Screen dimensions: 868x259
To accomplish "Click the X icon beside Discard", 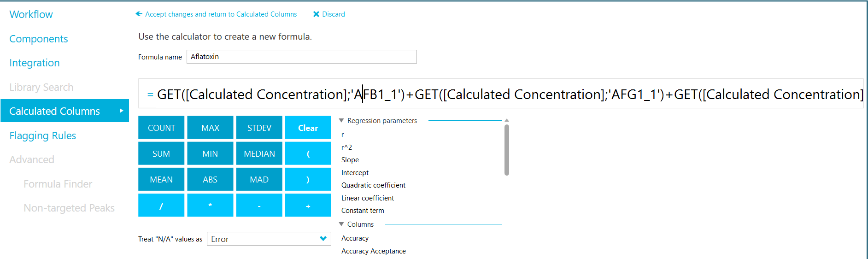I will (x=316, y=14).
